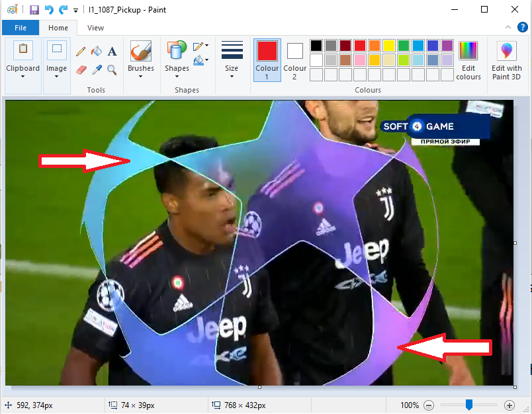This screenshot has width=532, height=414.
Task: Select the Eraser tool
Action: tap(81, 69)
